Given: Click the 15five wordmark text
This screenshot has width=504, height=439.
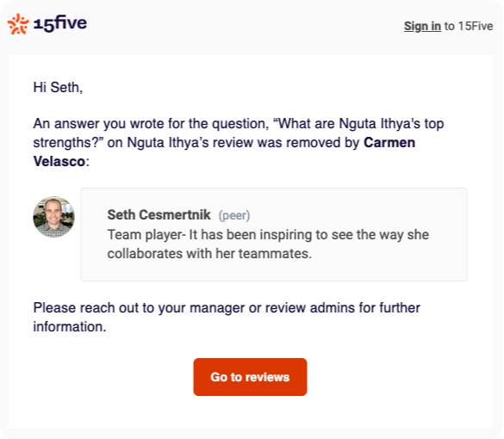Looking at the screenshot, I should 60,23.
